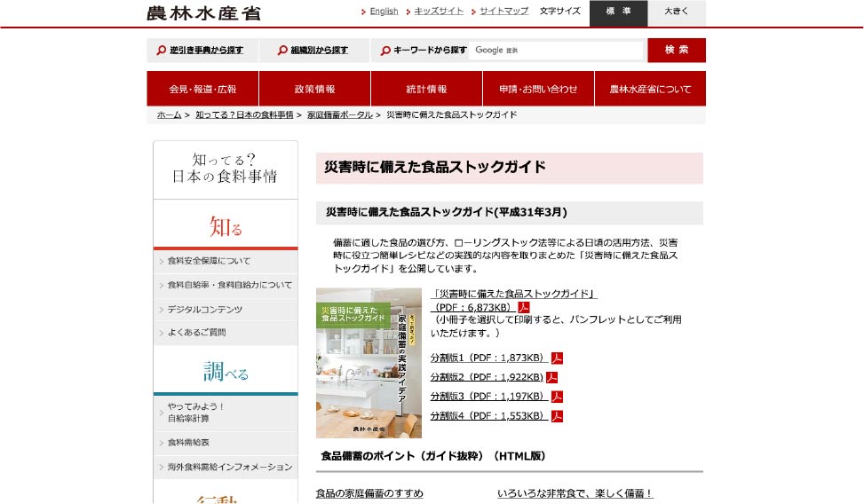Go to 家庭備蓄ポータル breadcrumb link
Screen dimensions: 864x504
point(340,115)
